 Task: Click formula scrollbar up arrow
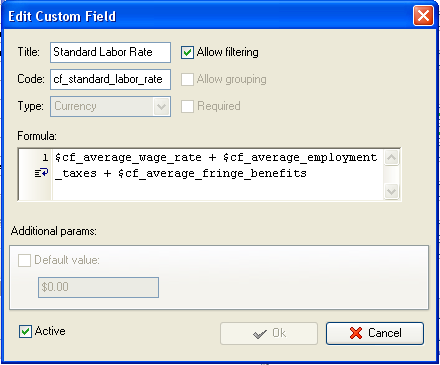(391, 157)
